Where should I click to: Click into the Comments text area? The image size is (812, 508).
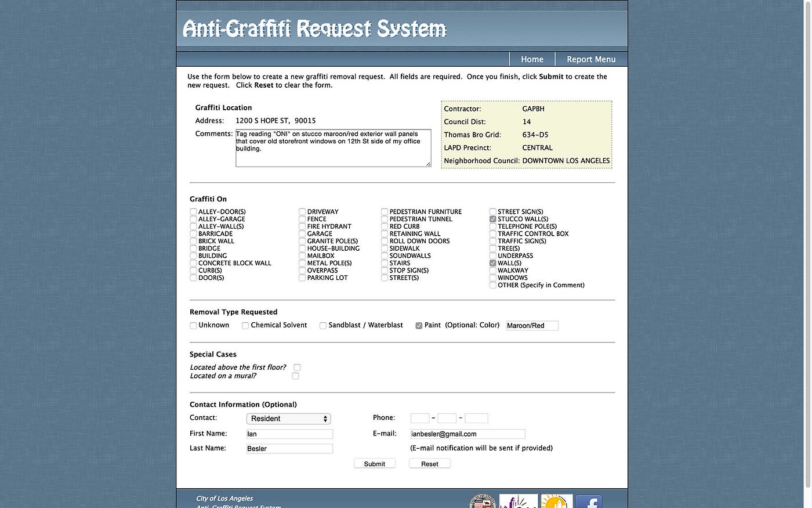[x=333, y=148]
